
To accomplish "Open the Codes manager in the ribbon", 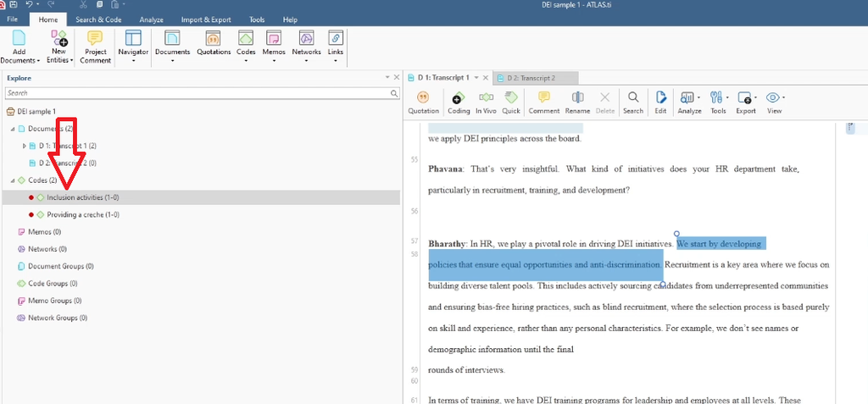I will 246,47.
